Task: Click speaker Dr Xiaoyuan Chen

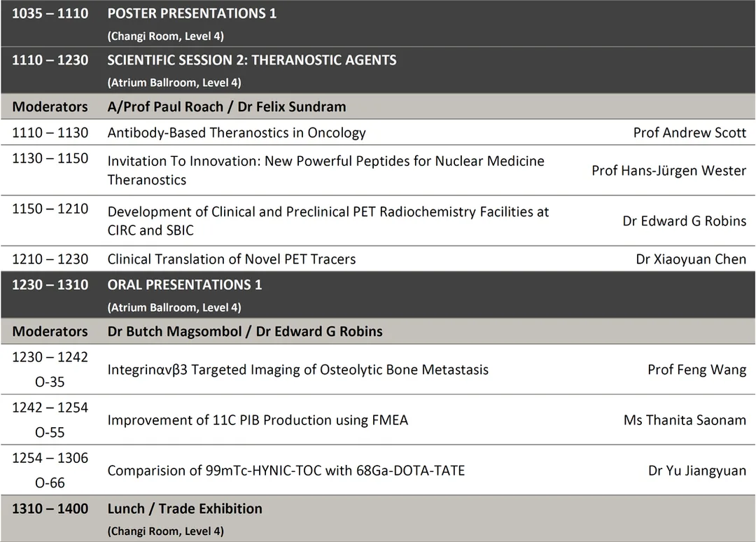Action: 691,259
